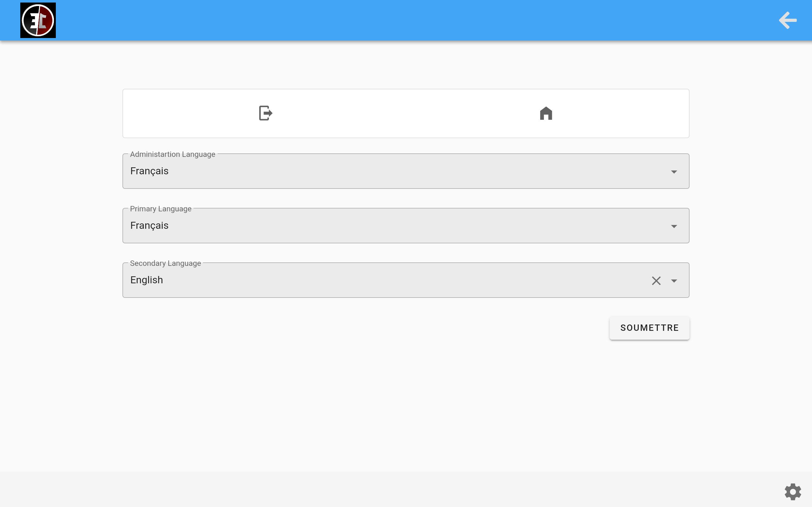Click the English text in Secondary Language
The width and height of the screenshot is (812, 507).
pyautogui.click(x=146, y=280)
